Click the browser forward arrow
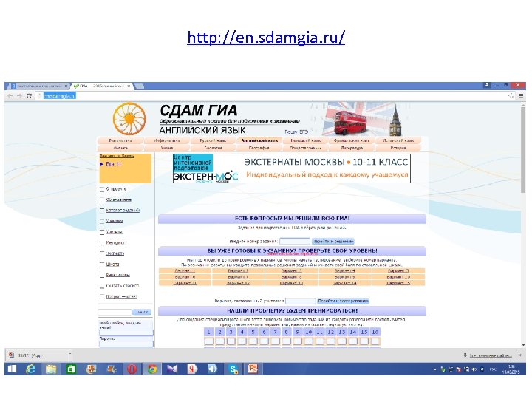This screenshot has height=399, width=532. (19, 96)
